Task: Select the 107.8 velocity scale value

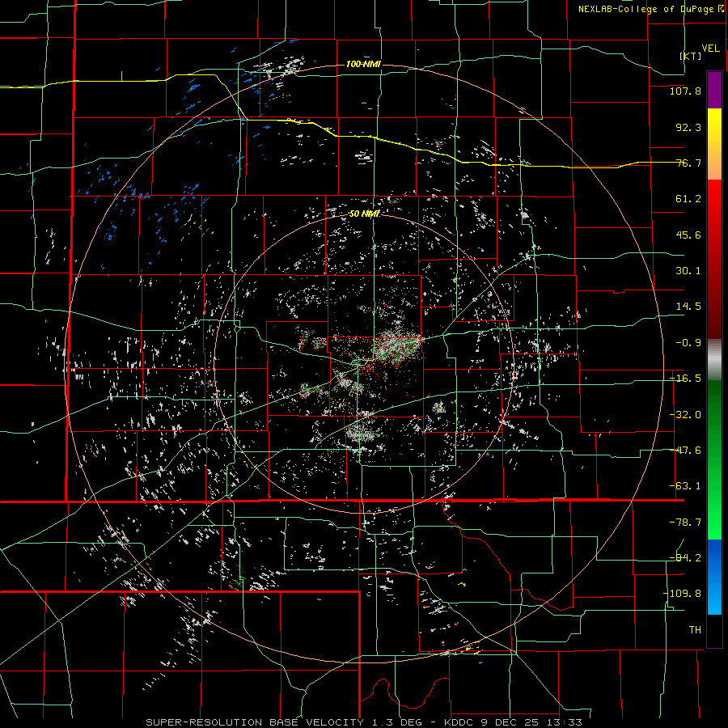Action: point(685,91)
